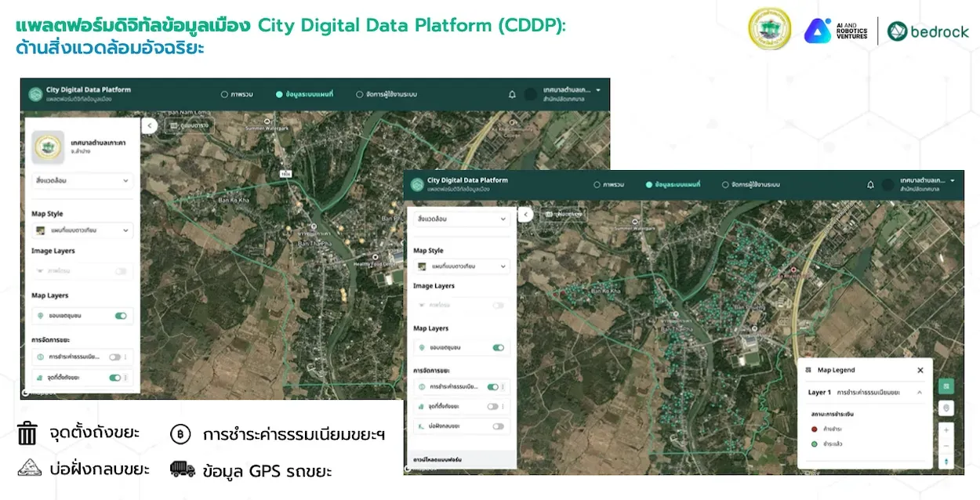The height and width of the screenshot is (500, 980).
Task: Zoom in using the plus button
Action: 946,430
